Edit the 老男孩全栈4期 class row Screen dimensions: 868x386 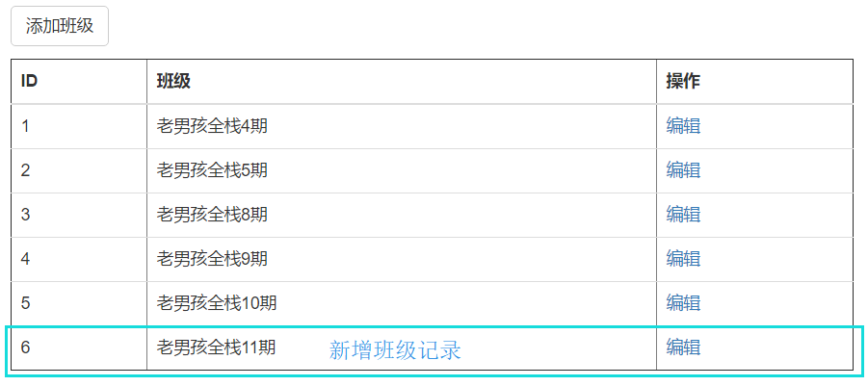pyautogui.click(x=683, y=126)
